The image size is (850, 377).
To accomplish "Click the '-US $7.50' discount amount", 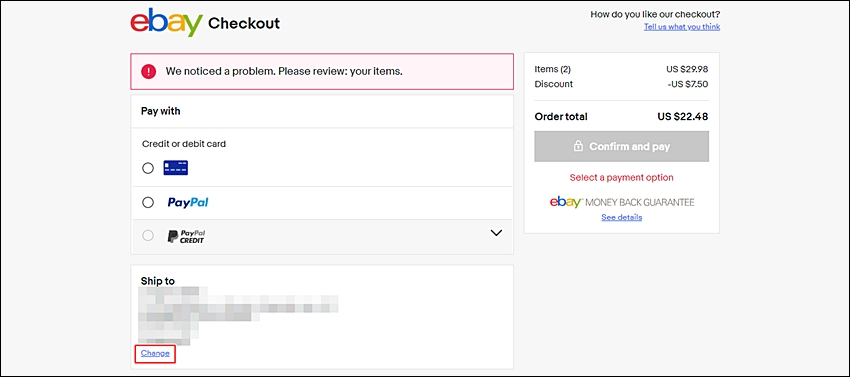I will [x=687, y=84].
